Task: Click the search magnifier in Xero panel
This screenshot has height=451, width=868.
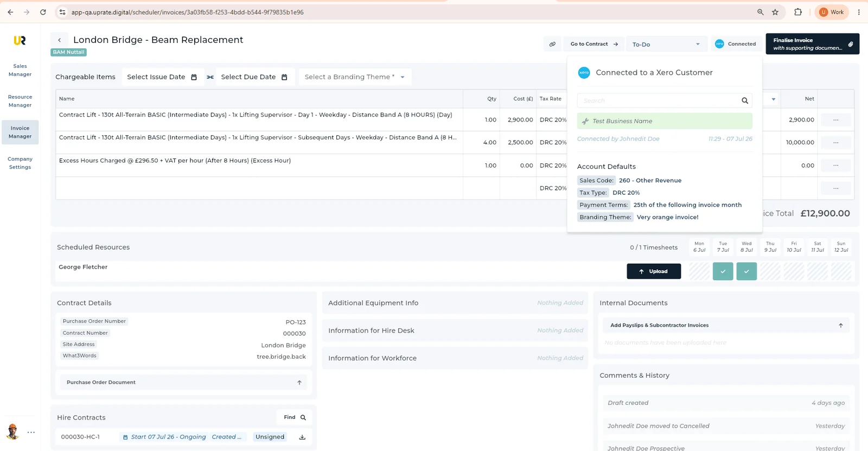Action: [745, 100]
